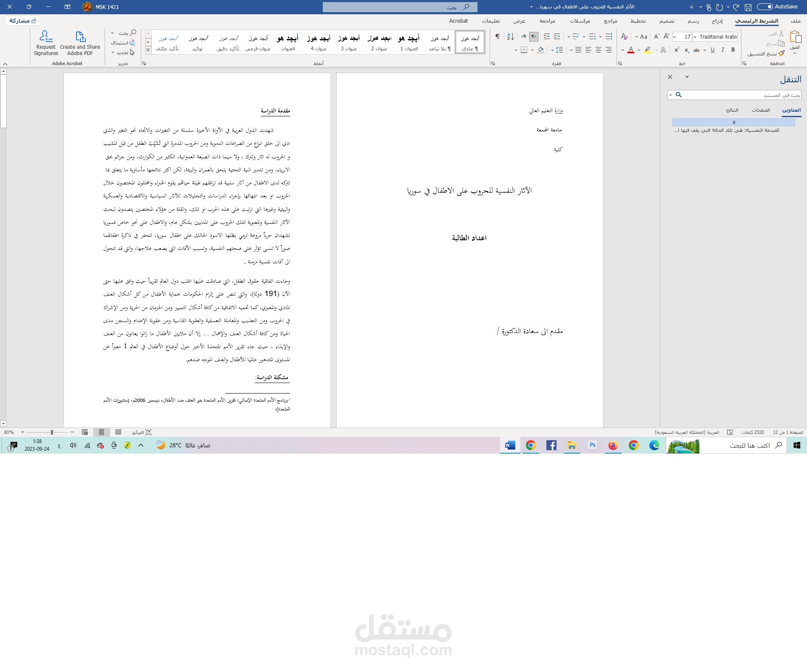This screenshot has height=672, width=807.
Task: Decrease font size with the smaller A icon
Action: point(657,37)
